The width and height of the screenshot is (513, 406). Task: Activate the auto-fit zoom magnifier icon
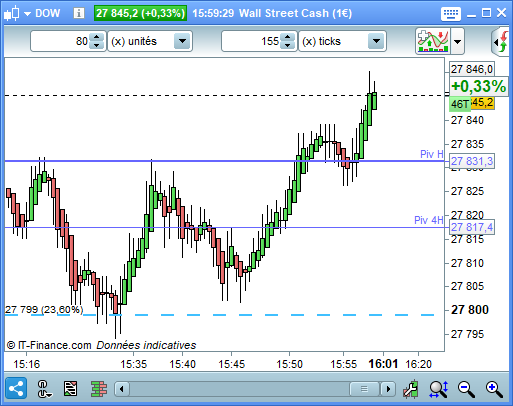tap(439, 389)
